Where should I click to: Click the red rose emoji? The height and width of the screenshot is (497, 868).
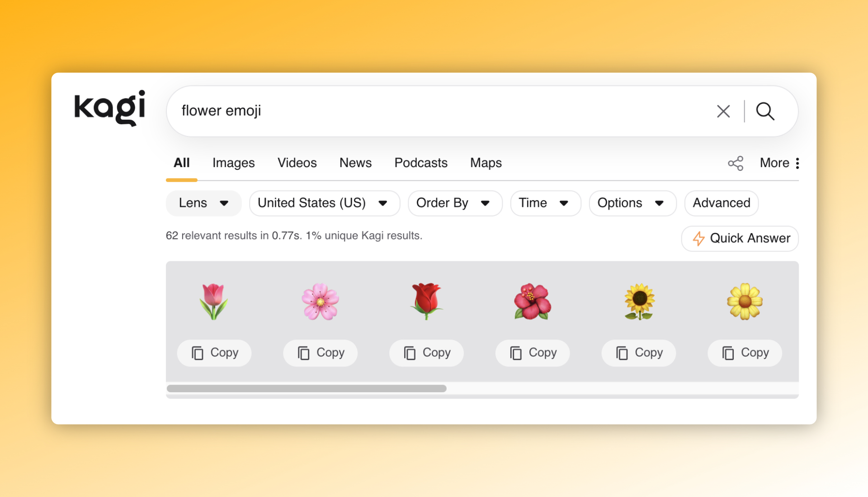pyautogui.click(x=426, y=301)
